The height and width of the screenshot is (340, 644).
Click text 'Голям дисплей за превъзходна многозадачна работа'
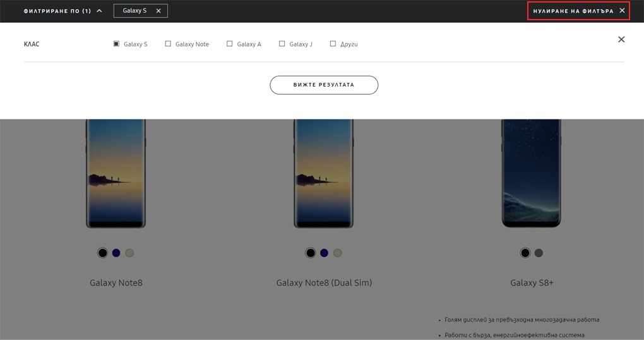pos(522,319)
